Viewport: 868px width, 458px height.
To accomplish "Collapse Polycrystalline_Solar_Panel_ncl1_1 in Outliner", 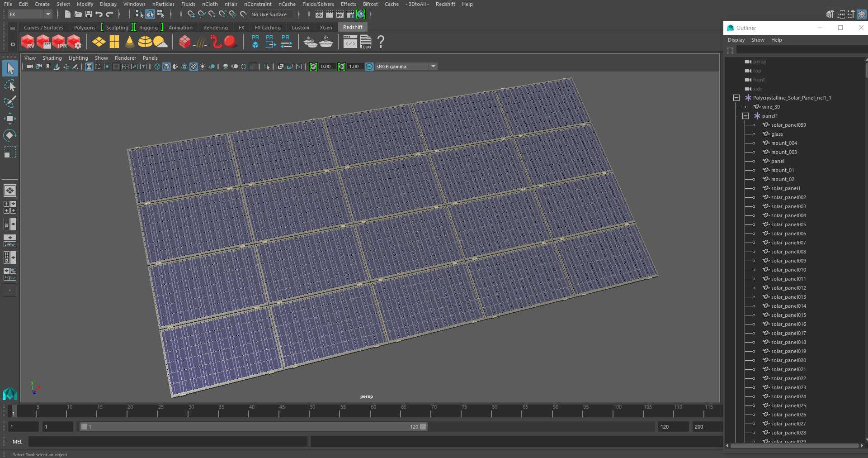I will coord(736,98).
